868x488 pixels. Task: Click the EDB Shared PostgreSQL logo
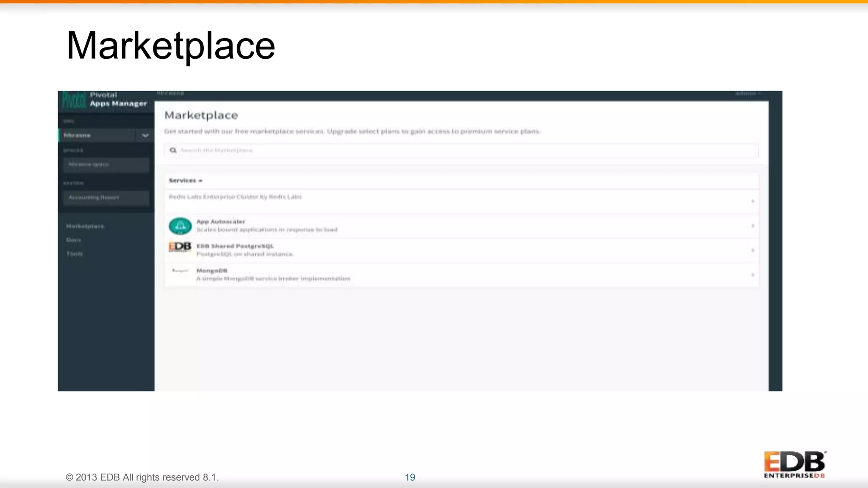pos(180,247)
